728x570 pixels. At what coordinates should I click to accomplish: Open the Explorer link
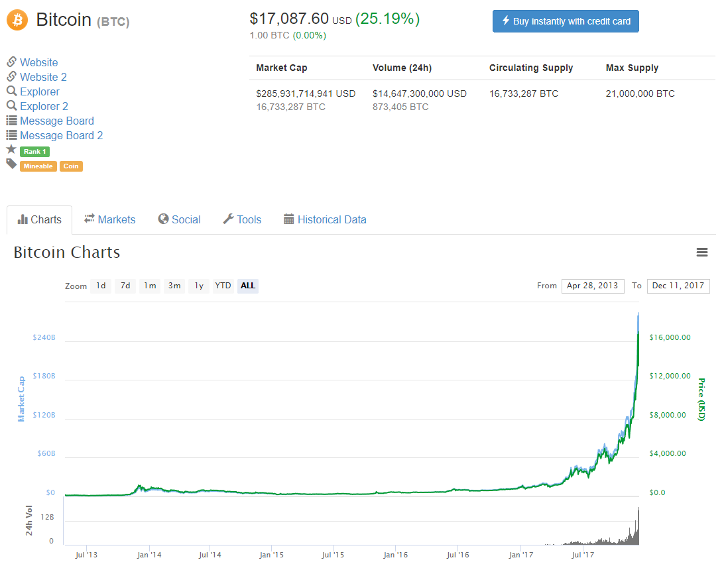tap(40, 92)
